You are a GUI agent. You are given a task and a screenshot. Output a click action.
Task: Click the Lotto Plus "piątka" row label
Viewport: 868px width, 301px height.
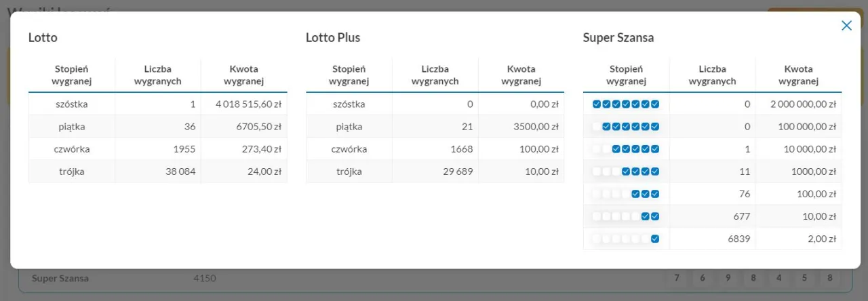click(349, 127)
